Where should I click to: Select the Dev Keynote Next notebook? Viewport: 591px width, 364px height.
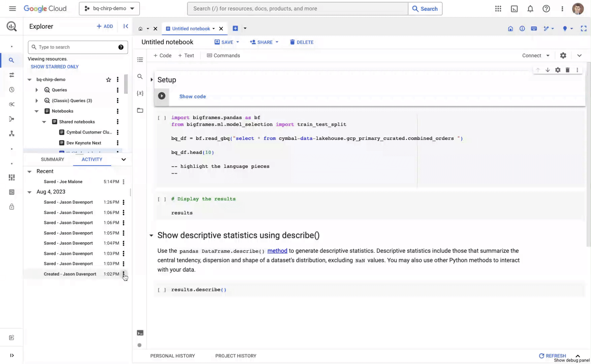point(84,143)
